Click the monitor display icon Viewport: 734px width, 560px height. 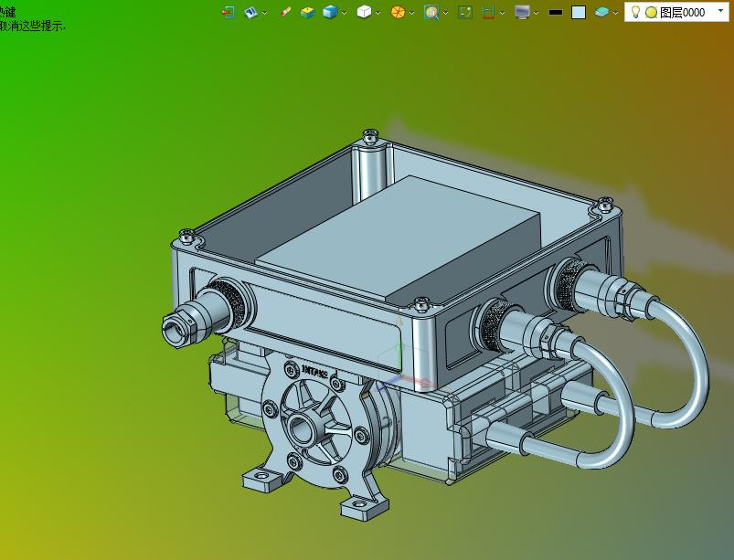pyautogui.click(x=522, y=12)
